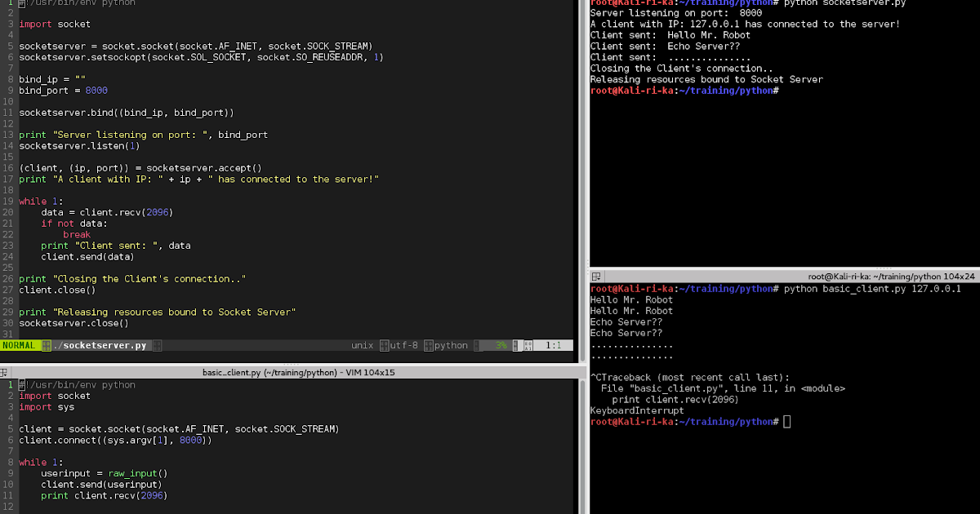Viewport: 980px width, 514px height.
Task: Click the 'Client sent: Hello Mr. Robot' output line
Action: 670,35
